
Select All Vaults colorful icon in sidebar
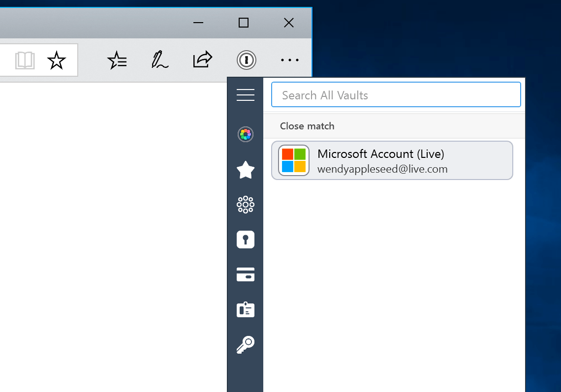246,134
